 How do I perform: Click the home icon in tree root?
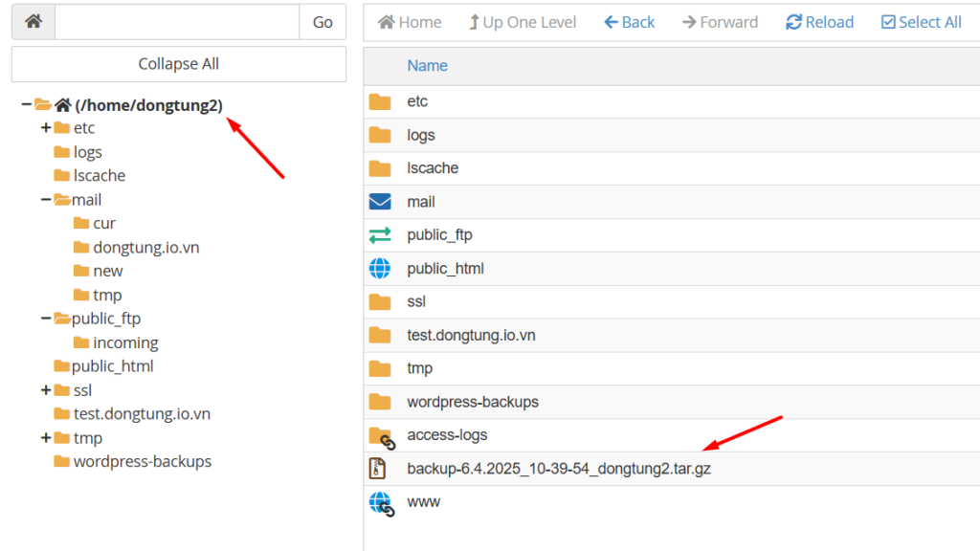pyautogui.click(x=63, y=105)
